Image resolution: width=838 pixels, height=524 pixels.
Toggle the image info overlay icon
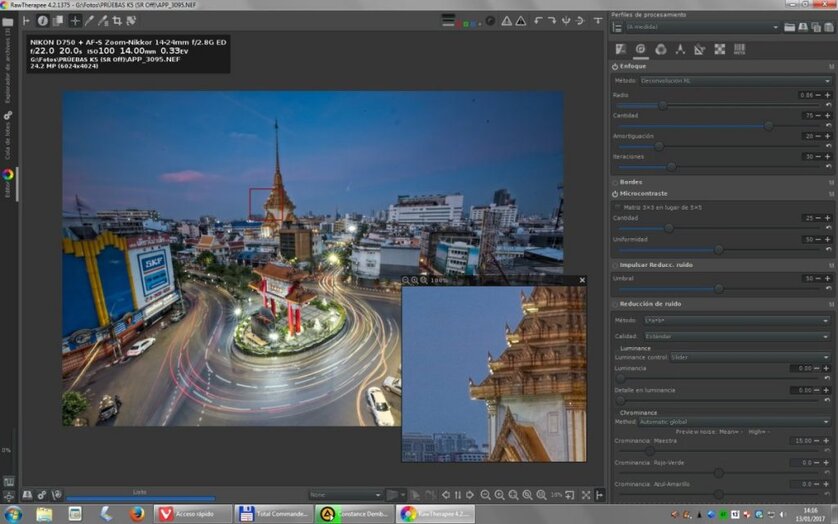point(43,20)
